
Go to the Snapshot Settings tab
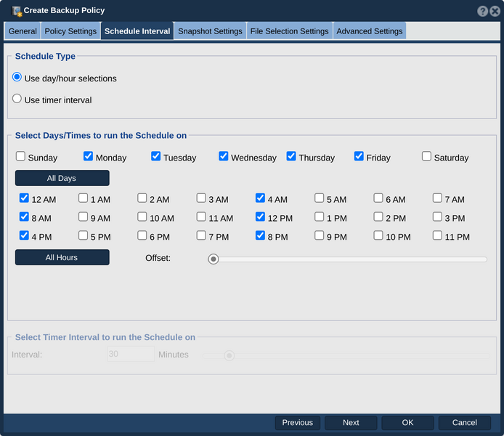pos(210,31)
